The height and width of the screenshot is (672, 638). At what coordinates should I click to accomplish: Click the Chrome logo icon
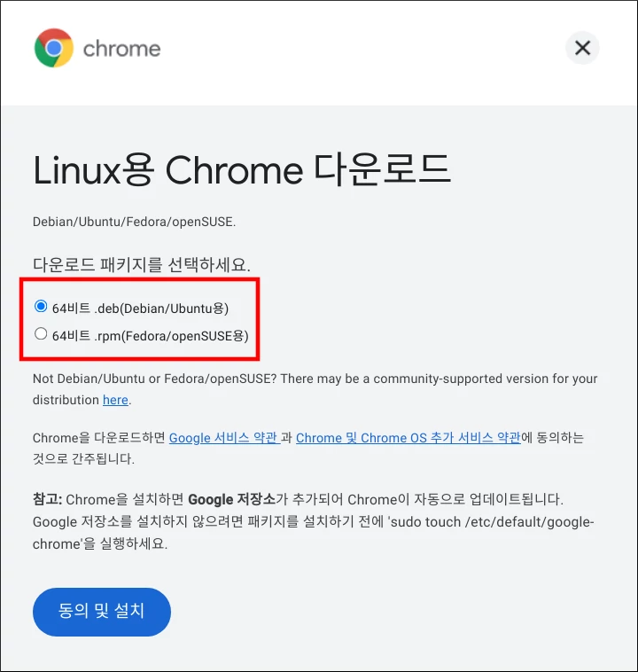pos(53,48)
